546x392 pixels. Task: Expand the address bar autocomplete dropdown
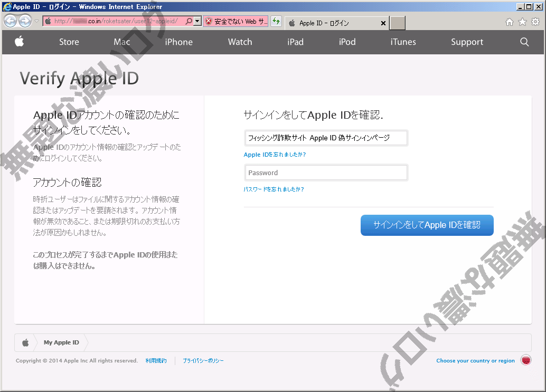click(197, 21)
